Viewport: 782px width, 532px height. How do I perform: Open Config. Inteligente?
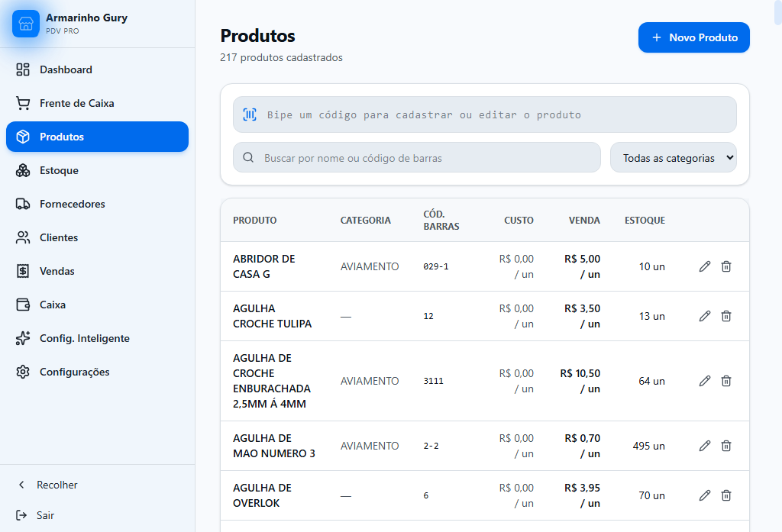pos(97,338)
